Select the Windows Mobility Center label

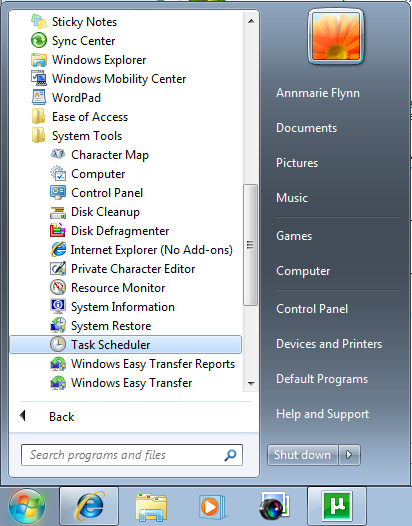click(x=119, y=79)
